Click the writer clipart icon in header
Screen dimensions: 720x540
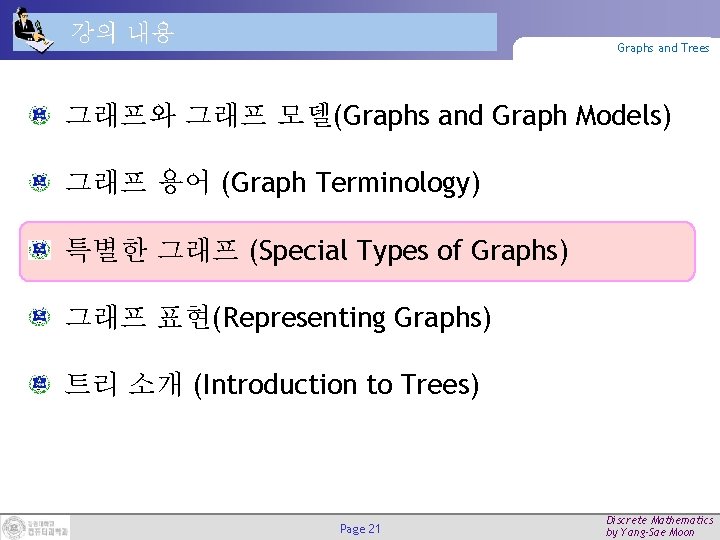click(33, 29)
